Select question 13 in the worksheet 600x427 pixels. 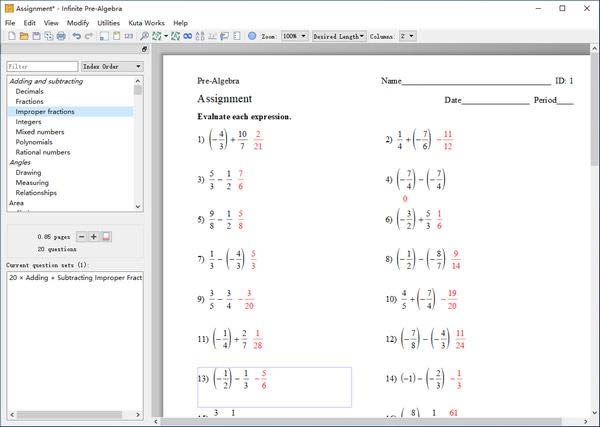tap(274, 387)
